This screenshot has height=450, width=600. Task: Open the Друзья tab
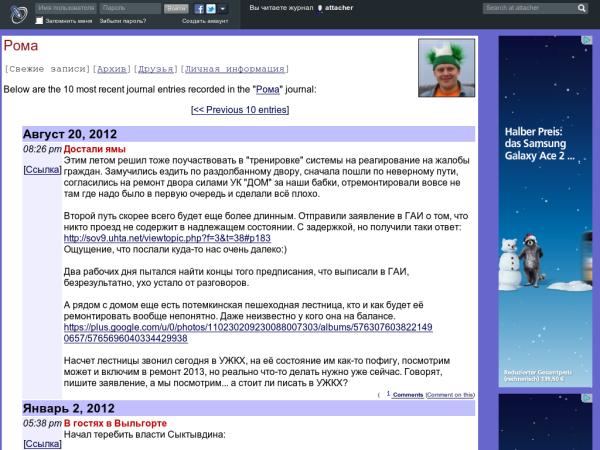tap(156, 69)
